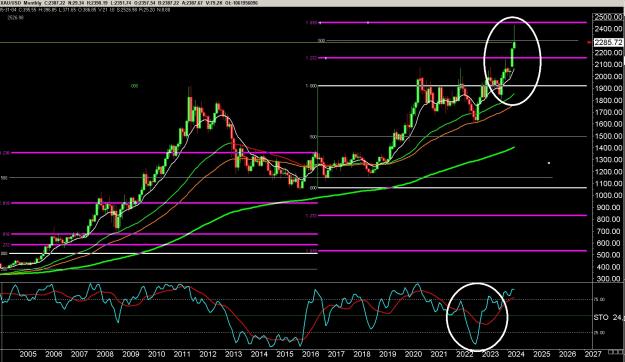Click the 2024 year label on time axis
This screenshot has width=625, height=362.
[x=516, y=354]
